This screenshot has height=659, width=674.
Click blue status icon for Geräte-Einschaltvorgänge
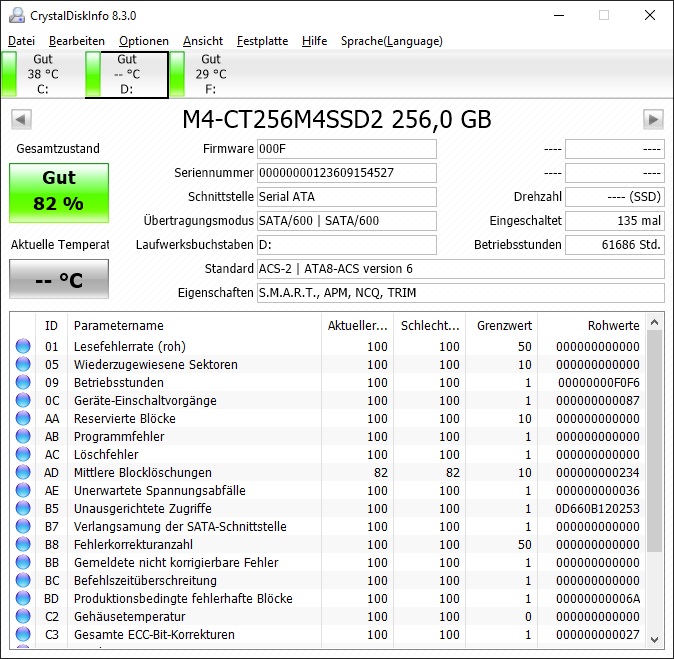23,400
